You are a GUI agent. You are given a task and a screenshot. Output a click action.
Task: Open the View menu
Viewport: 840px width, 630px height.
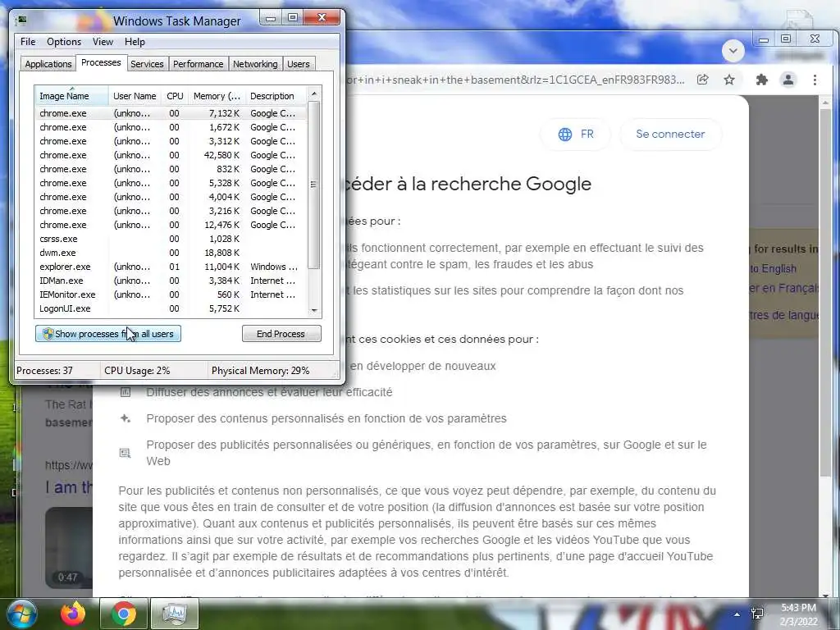pos(103,42)
